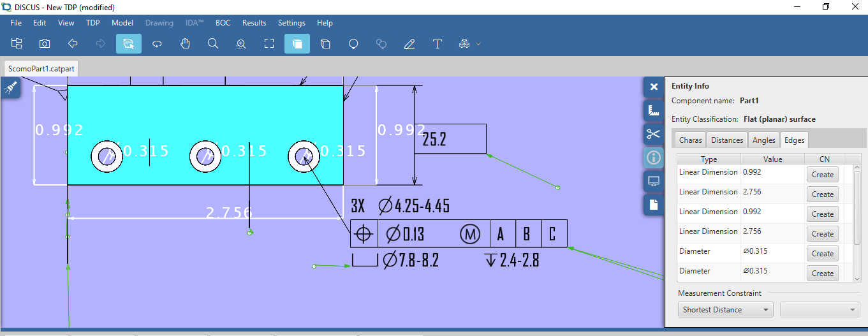Viewport: 868px width, 336px height.
Task: Open the ruler measurement panel icon
Action: 652,110
